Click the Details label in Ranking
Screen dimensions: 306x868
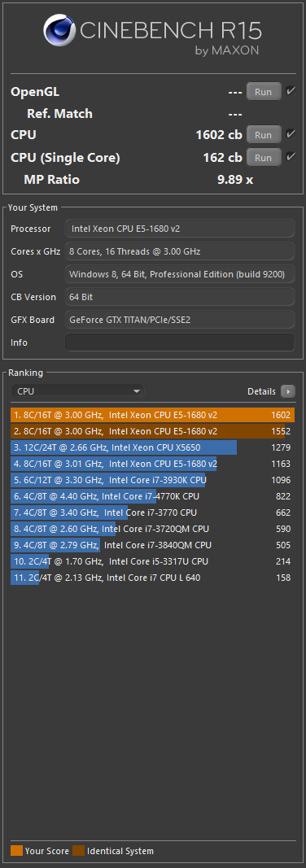261,391
